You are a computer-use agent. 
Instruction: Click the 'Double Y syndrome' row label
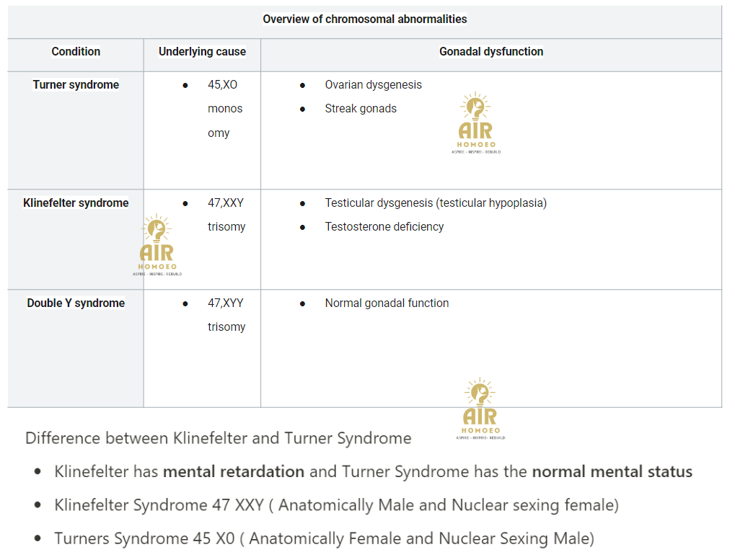coord(76,303)
